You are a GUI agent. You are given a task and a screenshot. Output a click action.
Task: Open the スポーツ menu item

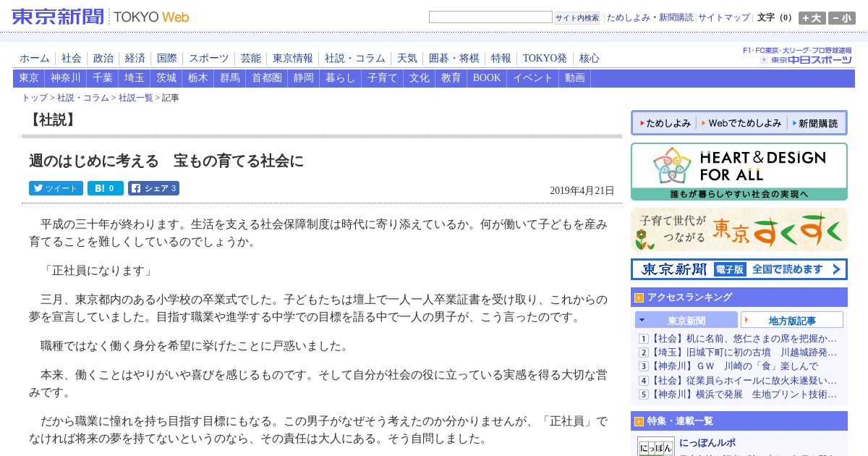click(209, 59)
